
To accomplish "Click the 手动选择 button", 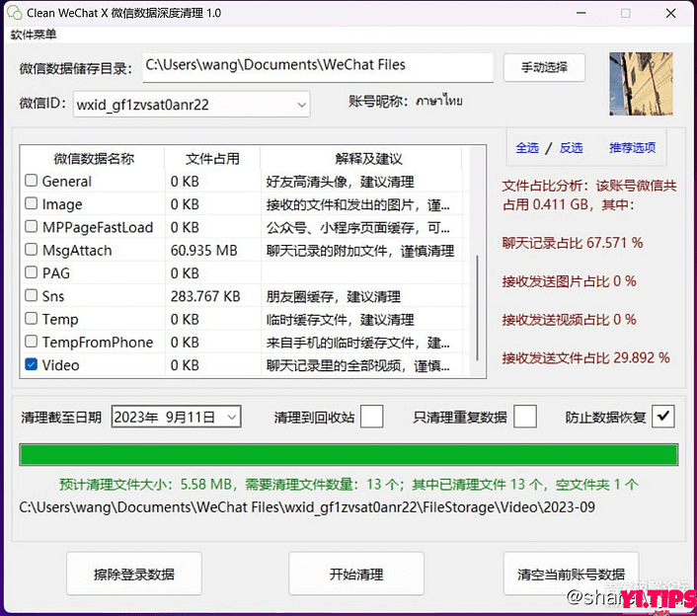I will click(x=544, y=67).
